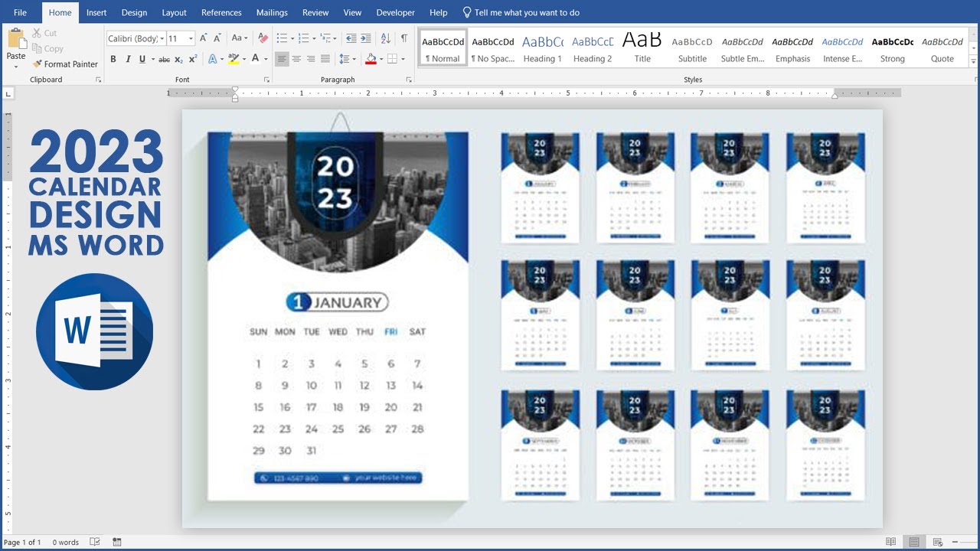Increase the font size with Grow Font
Screen dimensions: 980x551
(203, 38)
